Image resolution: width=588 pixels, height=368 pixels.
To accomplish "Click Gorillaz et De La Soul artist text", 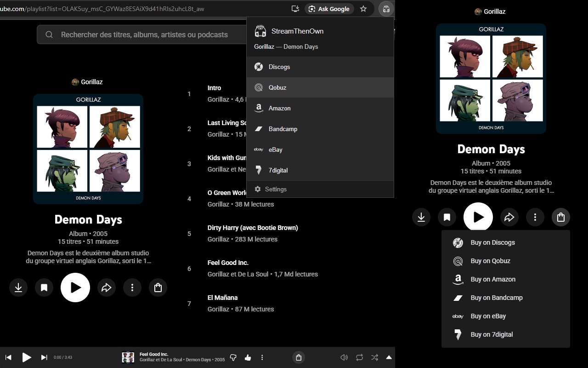I will pyautogui.click(x=238, y=274).
